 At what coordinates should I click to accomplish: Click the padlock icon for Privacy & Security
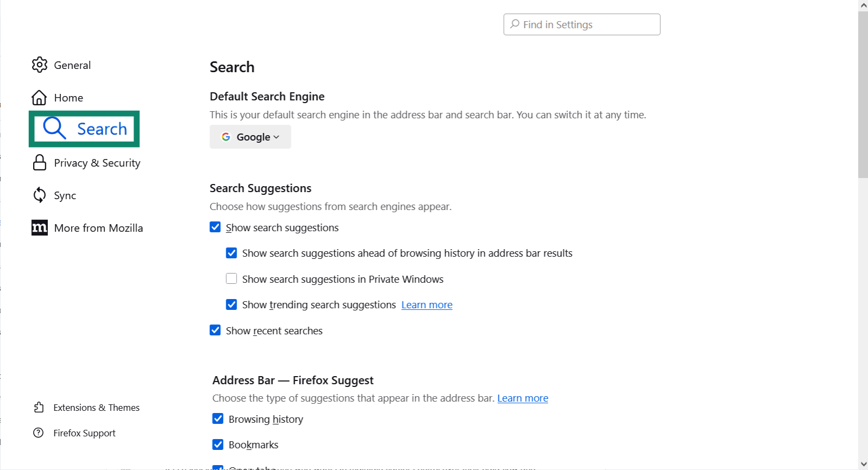coord(40,162)
